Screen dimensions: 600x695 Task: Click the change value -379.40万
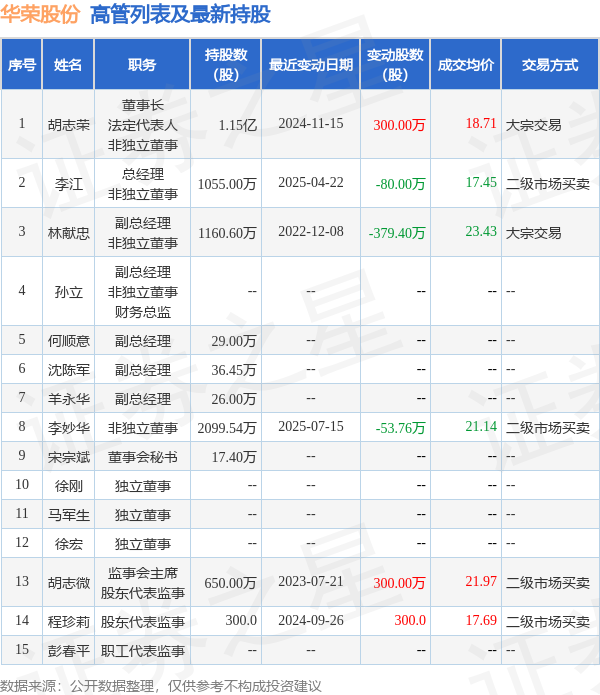397,233
